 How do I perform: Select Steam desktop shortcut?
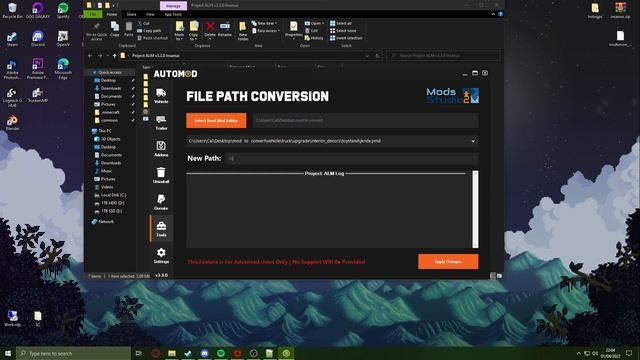pos(12,38)
